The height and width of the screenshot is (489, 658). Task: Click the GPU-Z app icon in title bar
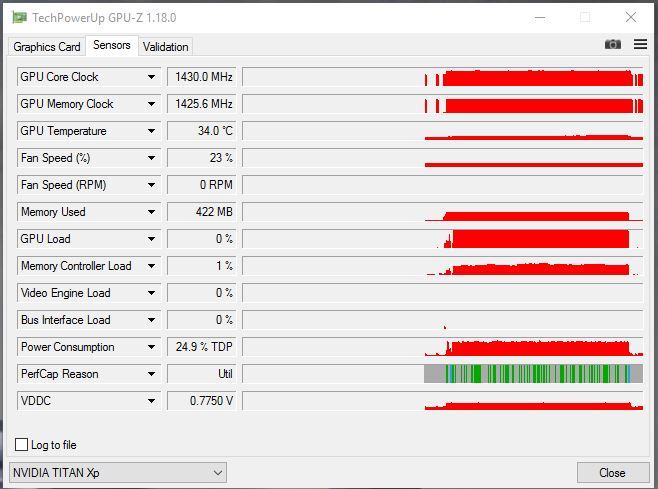tap(19, 18)
